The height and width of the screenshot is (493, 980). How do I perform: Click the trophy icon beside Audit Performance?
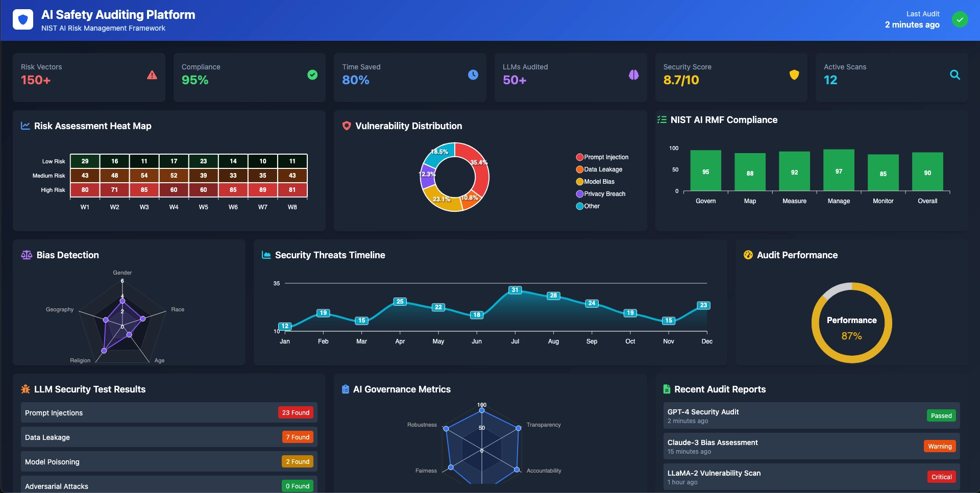(749, 255)
